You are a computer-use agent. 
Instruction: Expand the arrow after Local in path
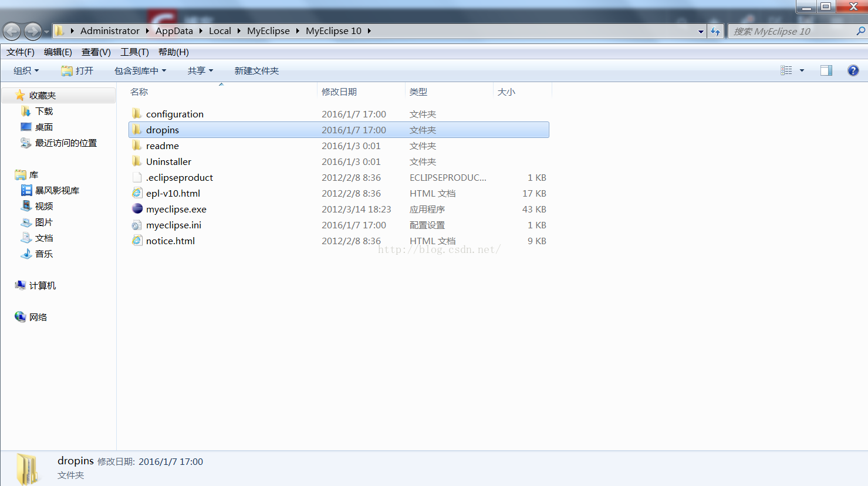239,31
